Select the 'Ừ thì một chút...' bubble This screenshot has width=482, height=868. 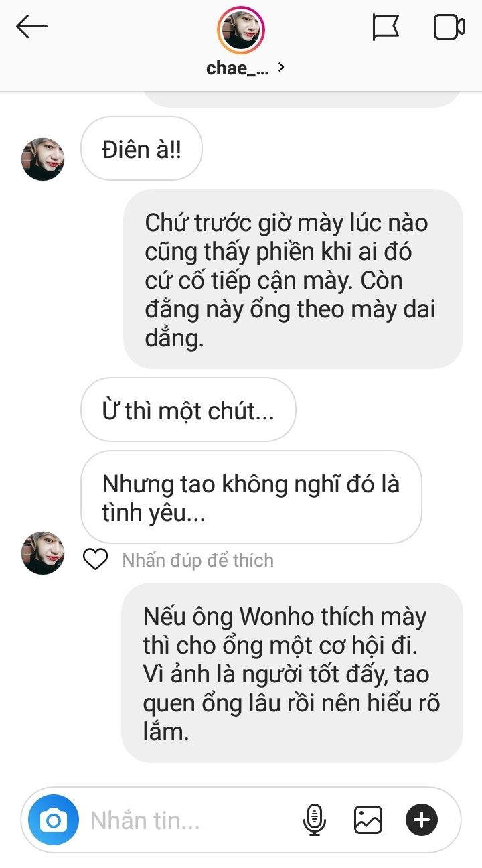click(x=188, y=410)
